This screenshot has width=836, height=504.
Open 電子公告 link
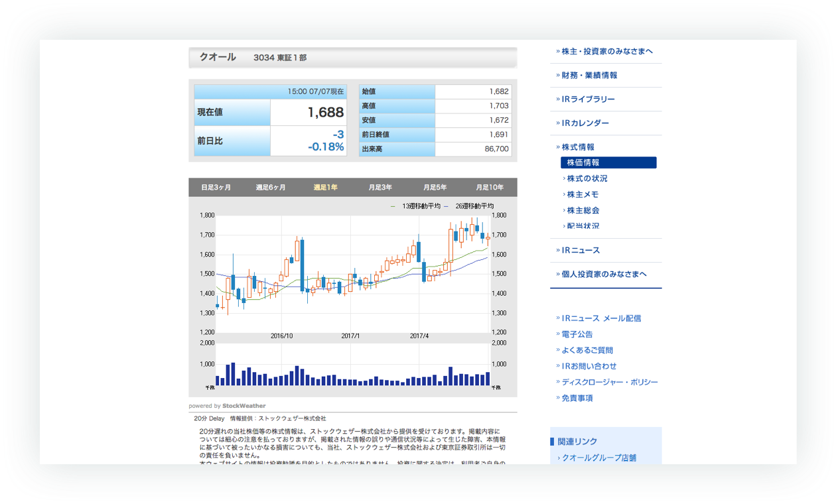[x=577, y=334]
